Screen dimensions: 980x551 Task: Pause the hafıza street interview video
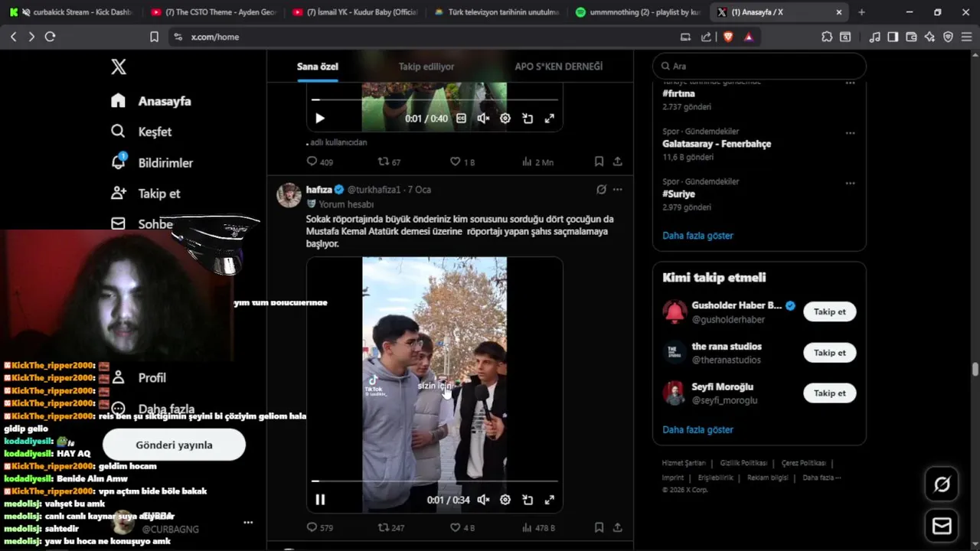click(320, 500)
